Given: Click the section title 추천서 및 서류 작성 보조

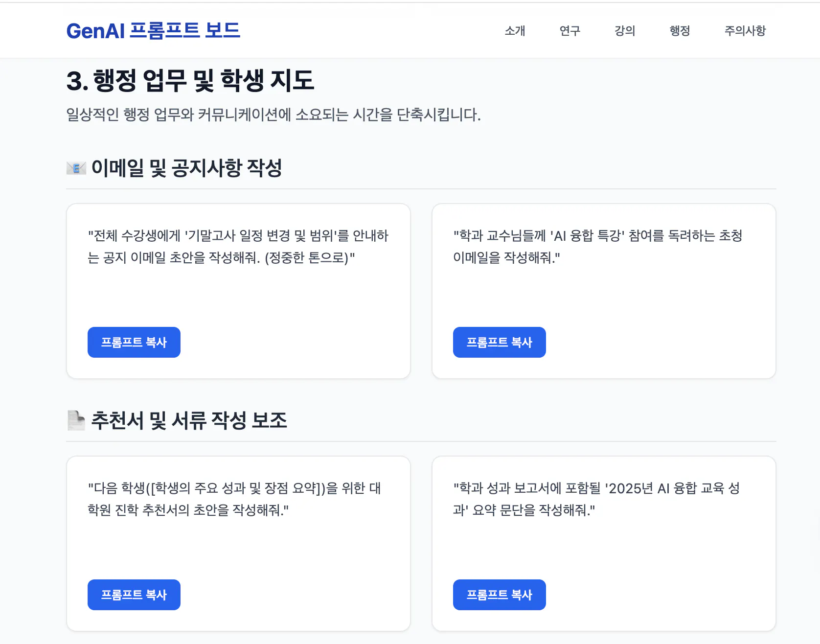Looking at the screenshot, I should click(189, 420).
